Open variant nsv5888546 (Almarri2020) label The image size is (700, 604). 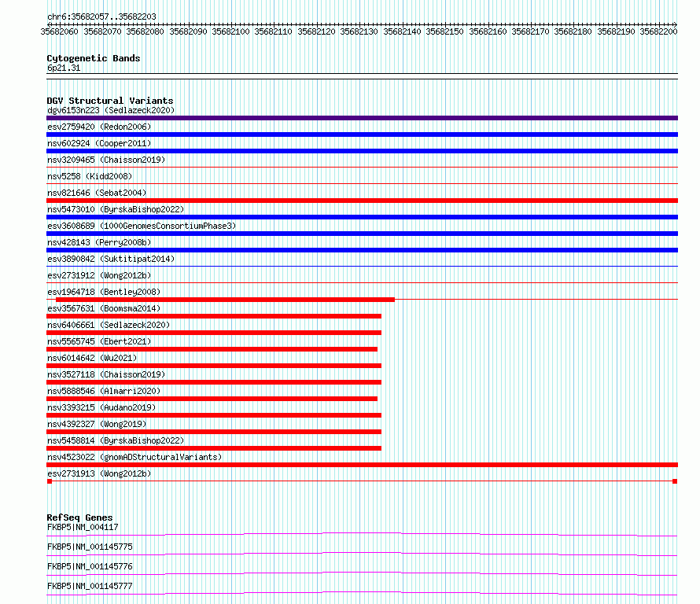tap(104, 391)
